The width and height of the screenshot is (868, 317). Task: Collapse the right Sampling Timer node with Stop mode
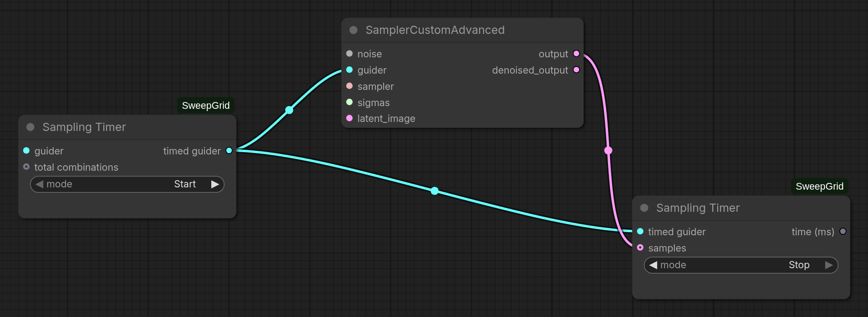click(644, 208)
